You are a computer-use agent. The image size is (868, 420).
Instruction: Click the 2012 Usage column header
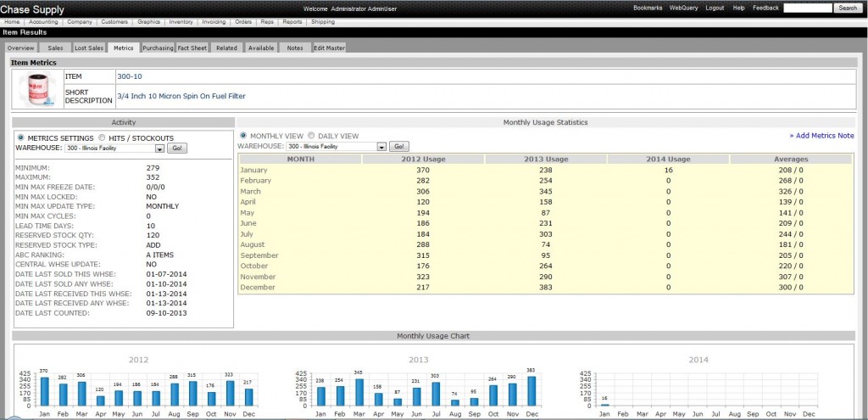pos(423,159)
